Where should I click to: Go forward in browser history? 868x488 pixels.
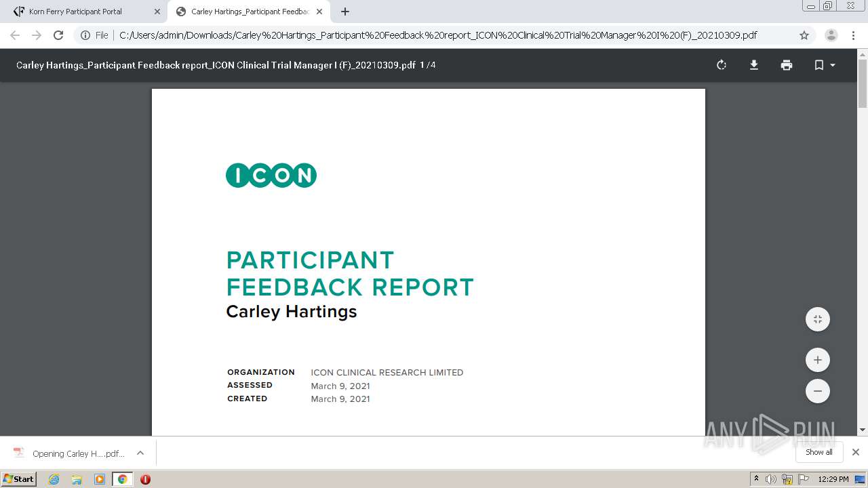(37, 35)
